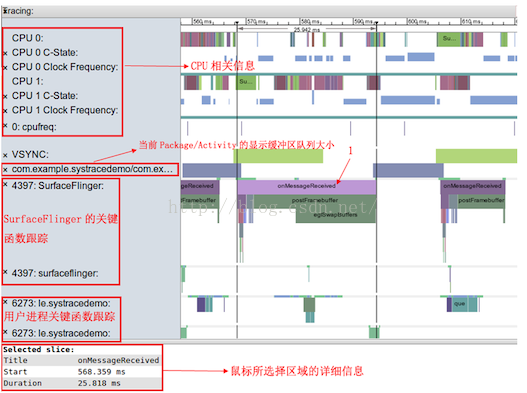Click the 0: cpufreq label

click(x=34, y=127)
